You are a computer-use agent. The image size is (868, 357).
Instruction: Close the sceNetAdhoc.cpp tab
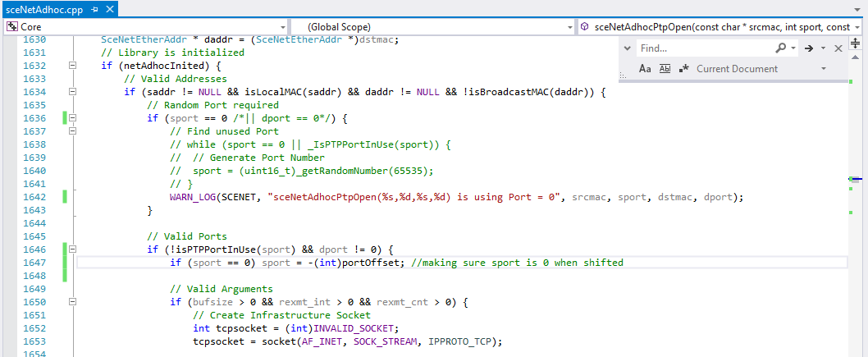[x=109, y=9]
